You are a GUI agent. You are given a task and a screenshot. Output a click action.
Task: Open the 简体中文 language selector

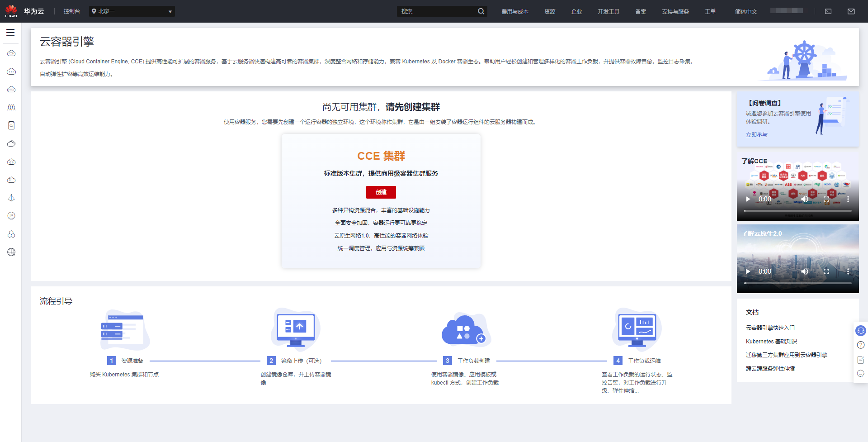[x=746, y=11]
